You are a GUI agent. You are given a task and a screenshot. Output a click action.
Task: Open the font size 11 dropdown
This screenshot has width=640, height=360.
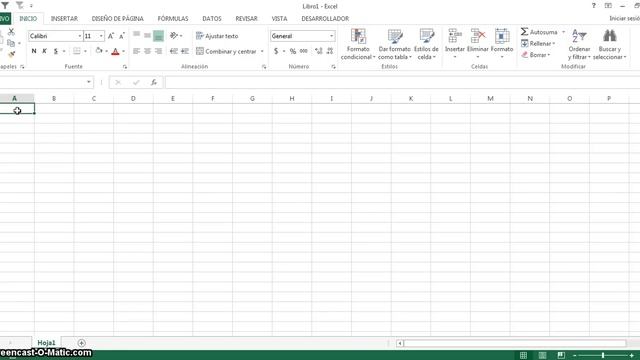pyautogui.click(x=101, y=36)
